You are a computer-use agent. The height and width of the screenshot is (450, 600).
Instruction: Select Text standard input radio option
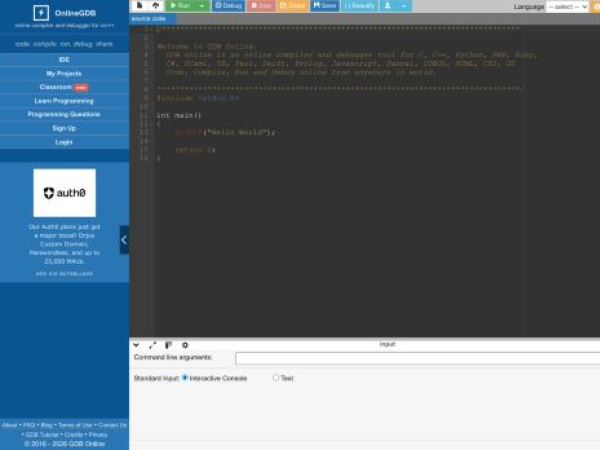point(276,377)
